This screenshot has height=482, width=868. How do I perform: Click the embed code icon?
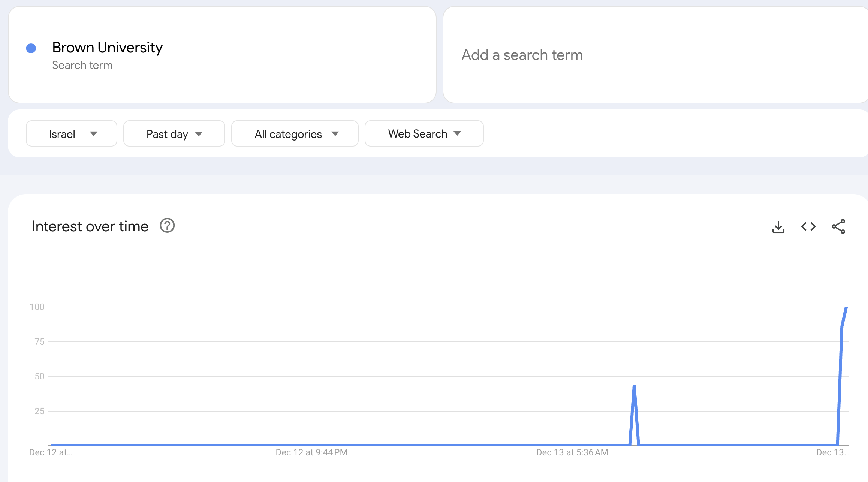coord(808,226)
